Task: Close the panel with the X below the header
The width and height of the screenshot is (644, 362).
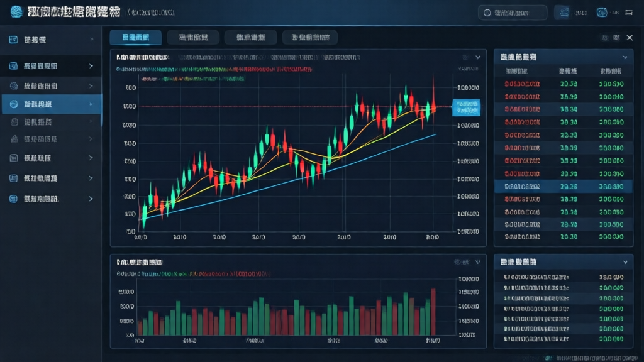Action: click(x=630, y=38)
